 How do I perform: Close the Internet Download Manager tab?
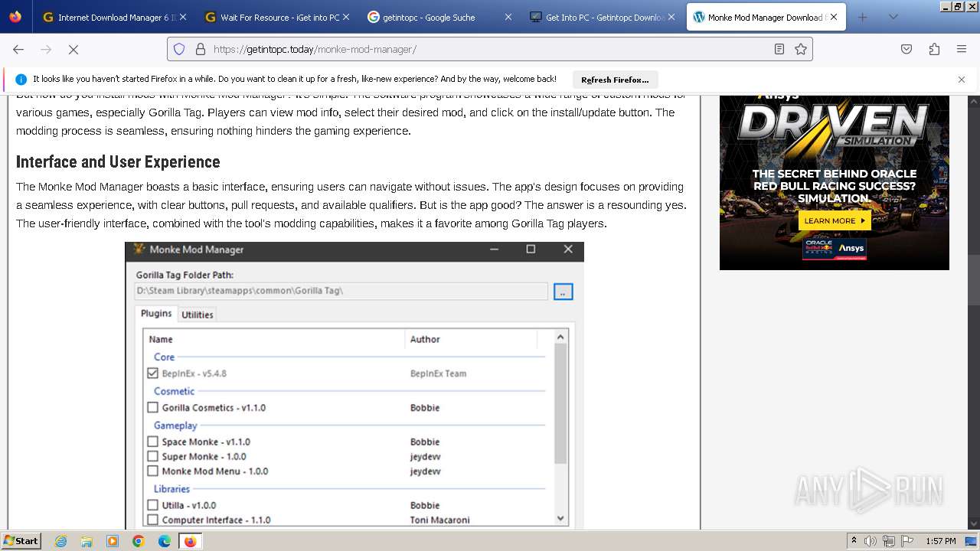(184, 17)
